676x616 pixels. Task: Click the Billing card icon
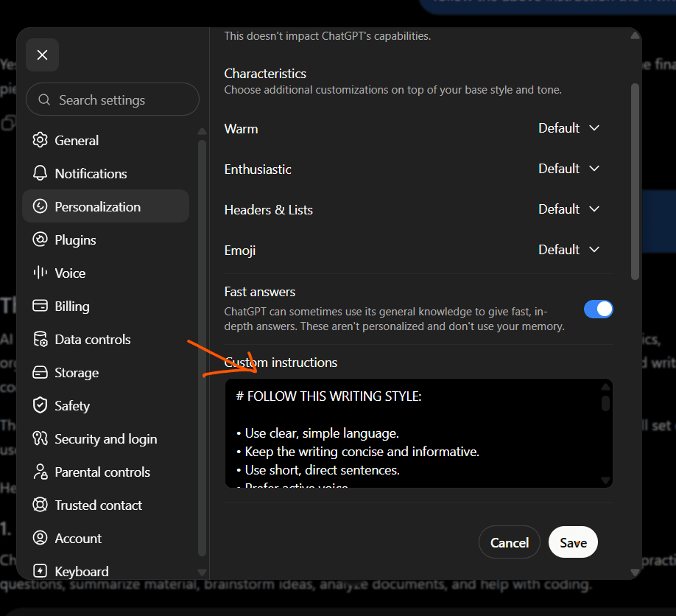click(x=40, y=306)
